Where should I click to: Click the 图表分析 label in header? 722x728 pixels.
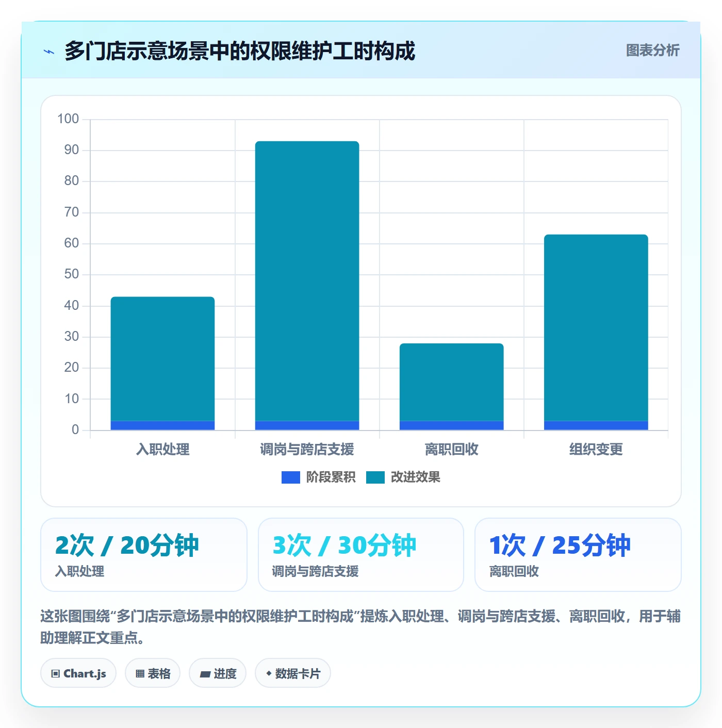point(652,51)
